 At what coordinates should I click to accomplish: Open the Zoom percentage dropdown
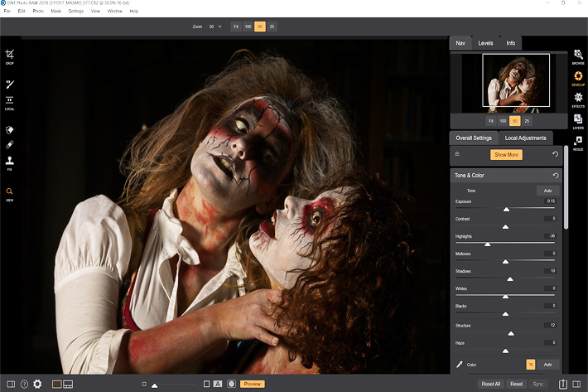pyautogui.click(x=215, y=27)
